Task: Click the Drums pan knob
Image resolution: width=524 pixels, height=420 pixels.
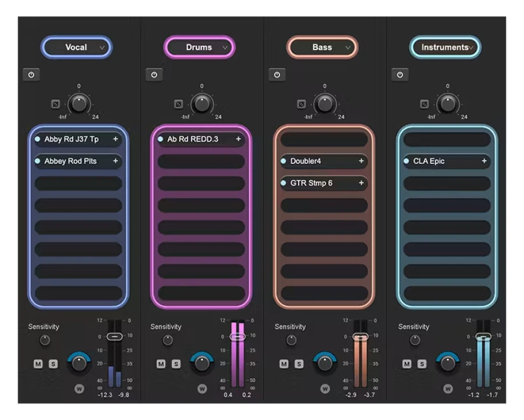Action: (202, 363)
